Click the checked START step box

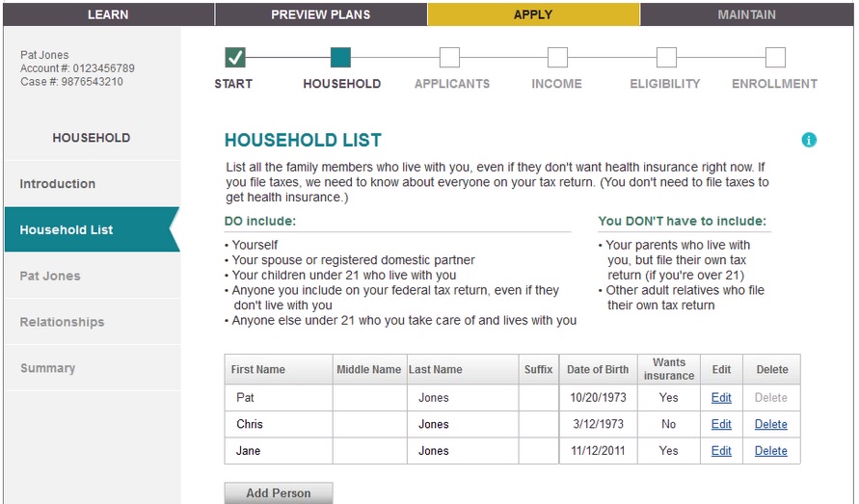click(x=235, y=57)
